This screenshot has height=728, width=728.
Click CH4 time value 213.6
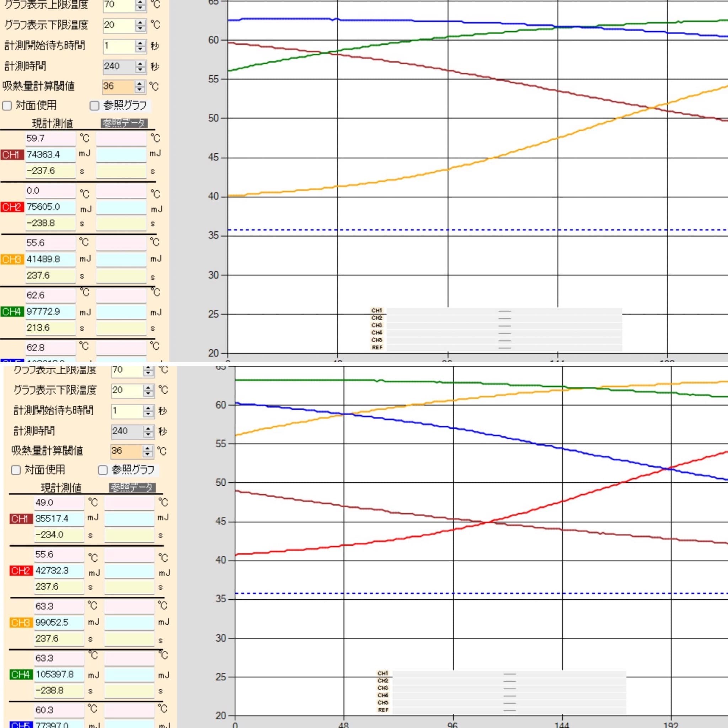click(x=50, y=328)
